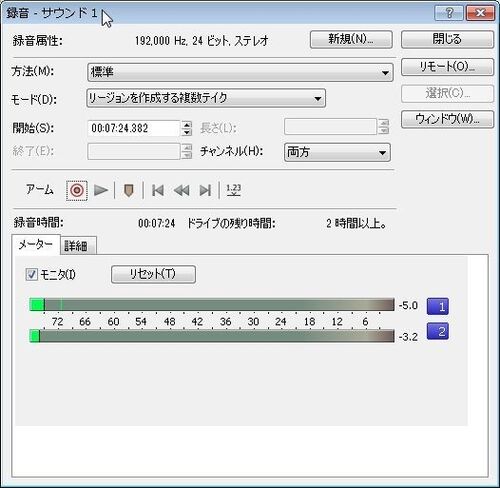This screenshot has height=488, width=500.
Task: Click the blue channel 1 indicator
Action: [x=438, y=306]
